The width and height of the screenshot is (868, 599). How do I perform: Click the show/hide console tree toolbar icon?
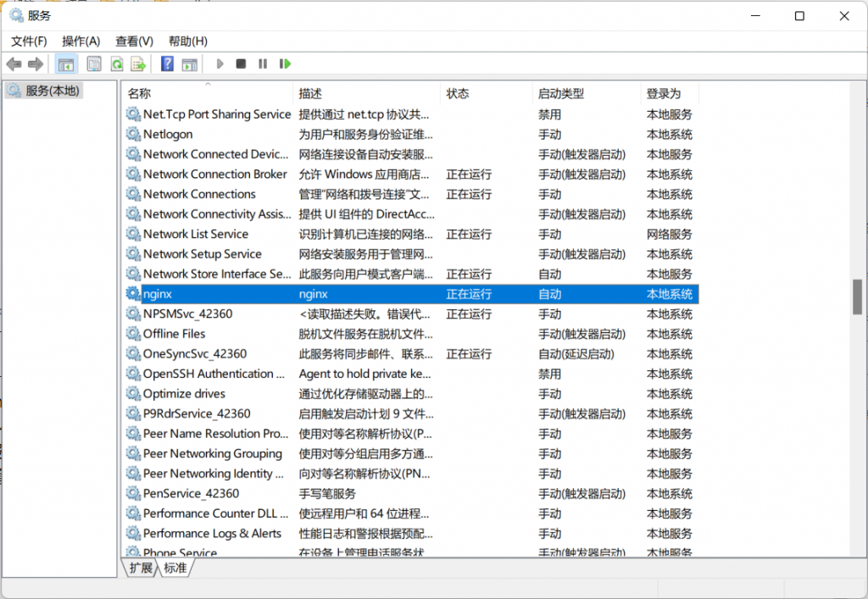tap(65, 64)
